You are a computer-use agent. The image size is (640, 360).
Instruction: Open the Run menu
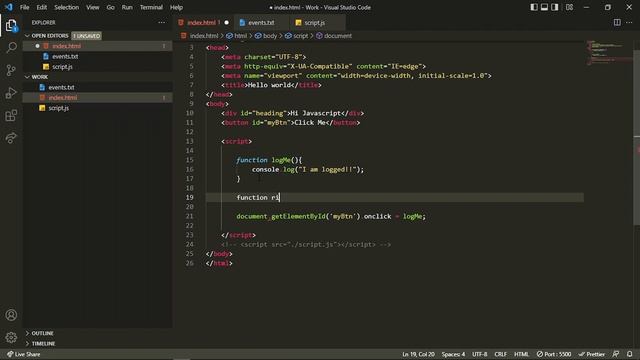click(x=127, y=7)
